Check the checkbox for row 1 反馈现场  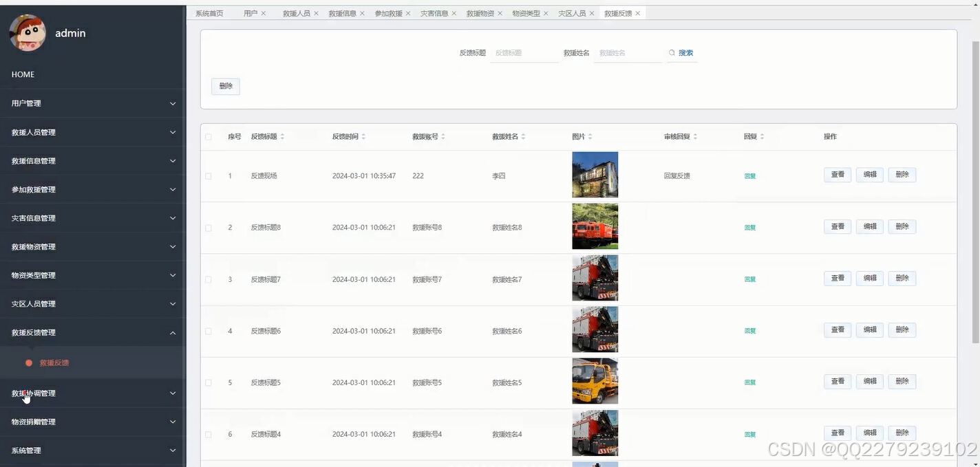click(209, 175)
